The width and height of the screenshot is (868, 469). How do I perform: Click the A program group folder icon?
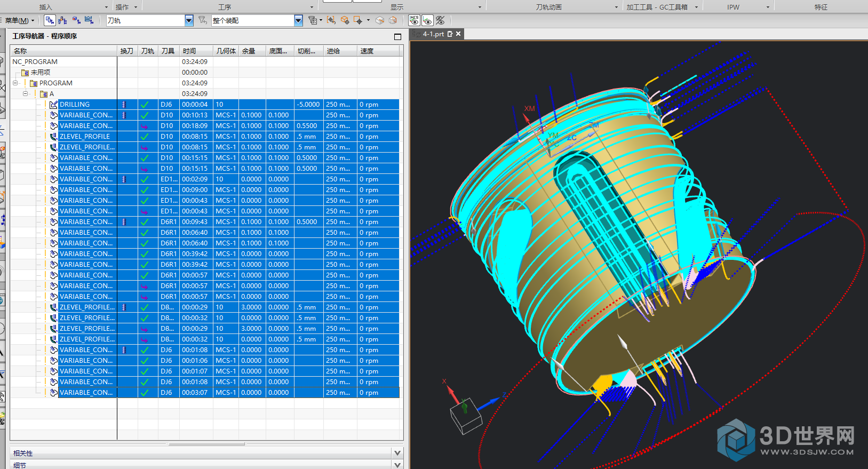pyautogui.click(x=44, y=94)
